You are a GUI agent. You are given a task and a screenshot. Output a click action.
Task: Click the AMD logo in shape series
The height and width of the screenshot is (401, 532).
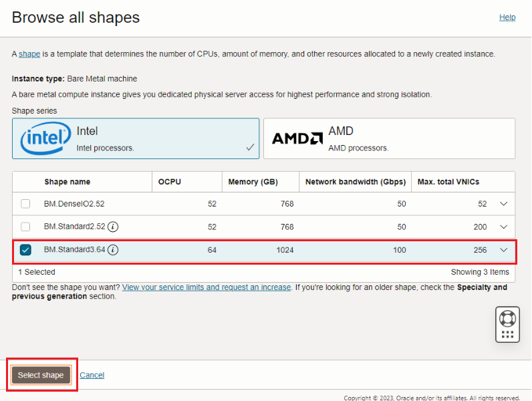click(297, 138)
